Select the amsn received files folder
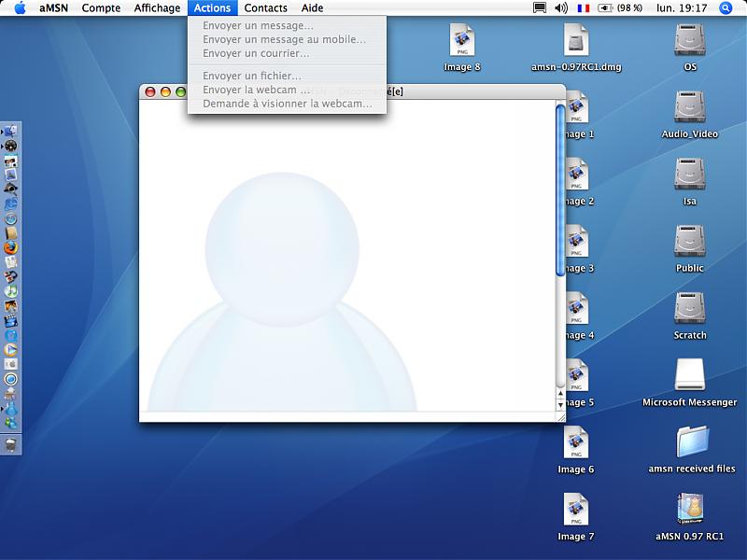Screen dimensions: 747x560 coord(691,441)
